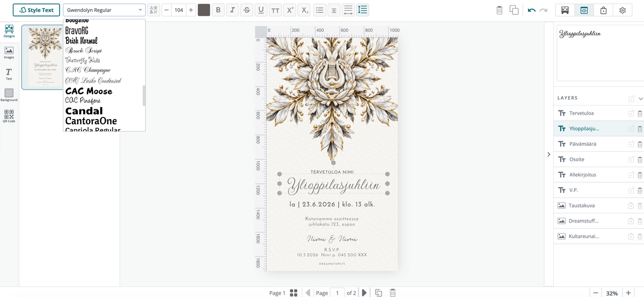Click the Style Text button

click(36, 10)
